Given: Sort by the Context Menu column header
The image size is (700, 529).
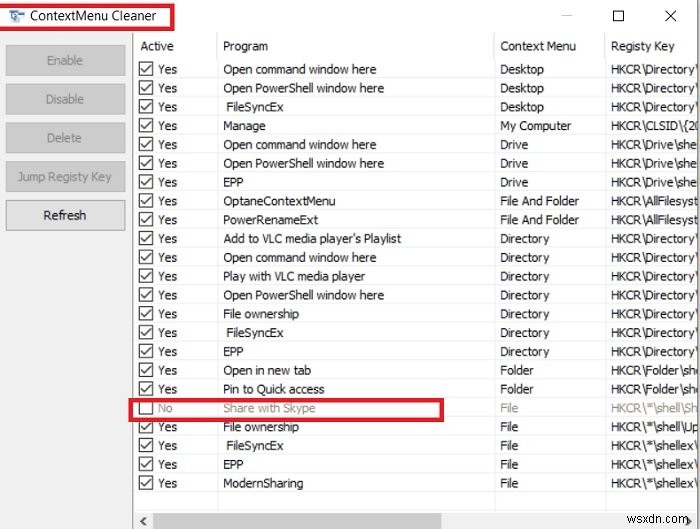Looking at the screenshot, I should 538,46.
